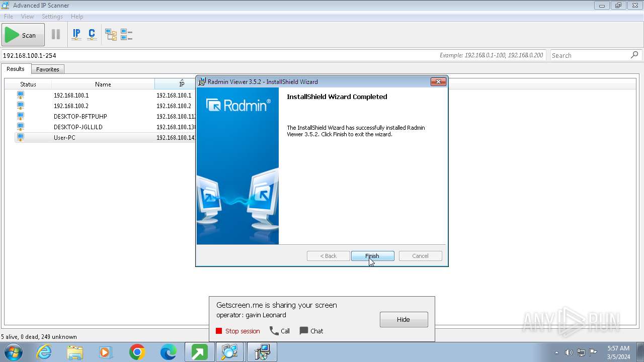Click Finish in the Radmin wizard
This screenshot has width=644, height=362.
click(372, 256)
